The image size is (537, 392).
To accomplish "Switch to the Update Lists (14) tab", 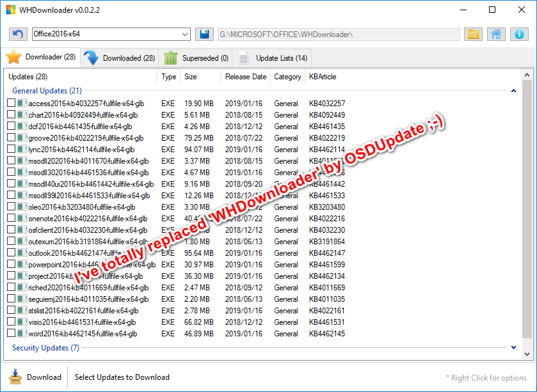I will tap(272, 58).
